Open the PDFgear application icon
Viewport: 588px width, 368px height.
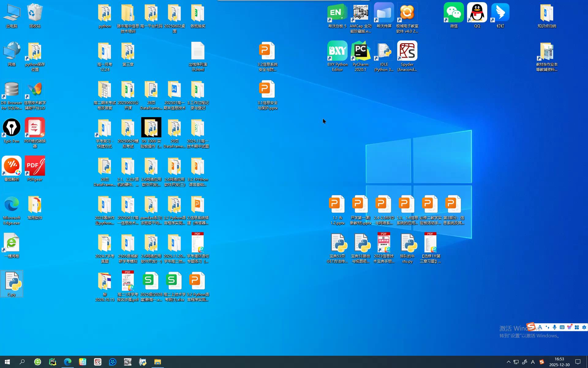(35, 166)
